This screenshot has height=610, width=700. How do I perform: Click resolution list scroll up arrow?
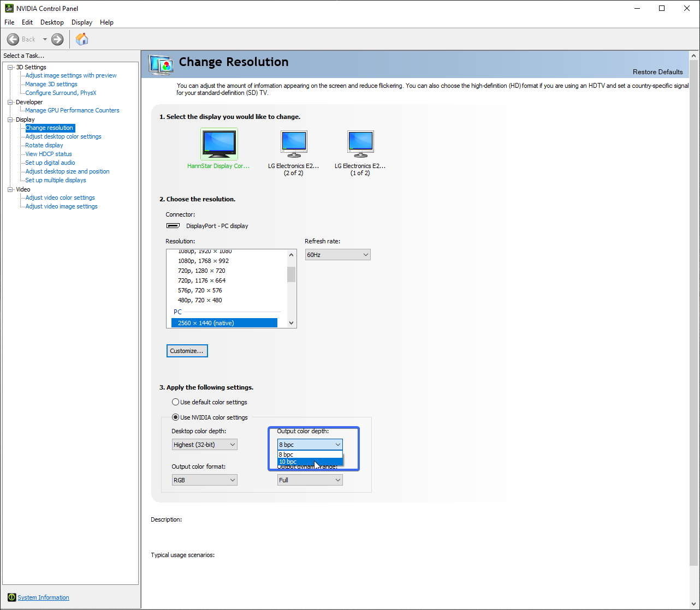tap(291, 255)
